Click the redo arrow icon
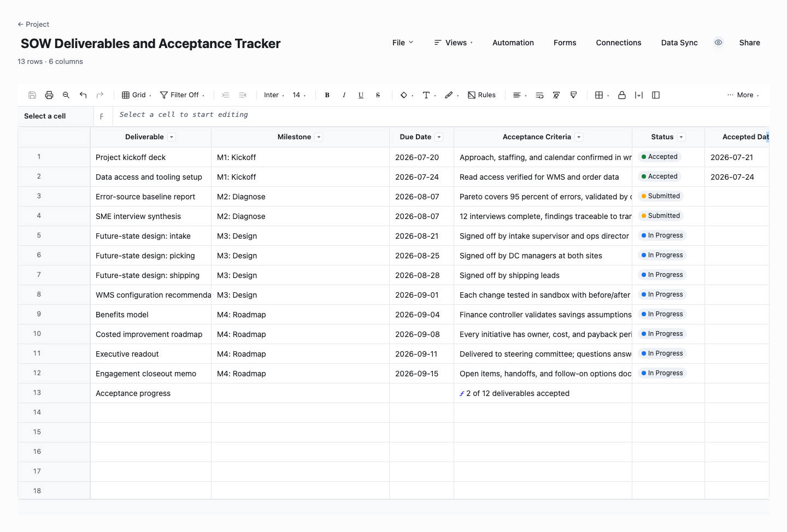 [100, 95]
